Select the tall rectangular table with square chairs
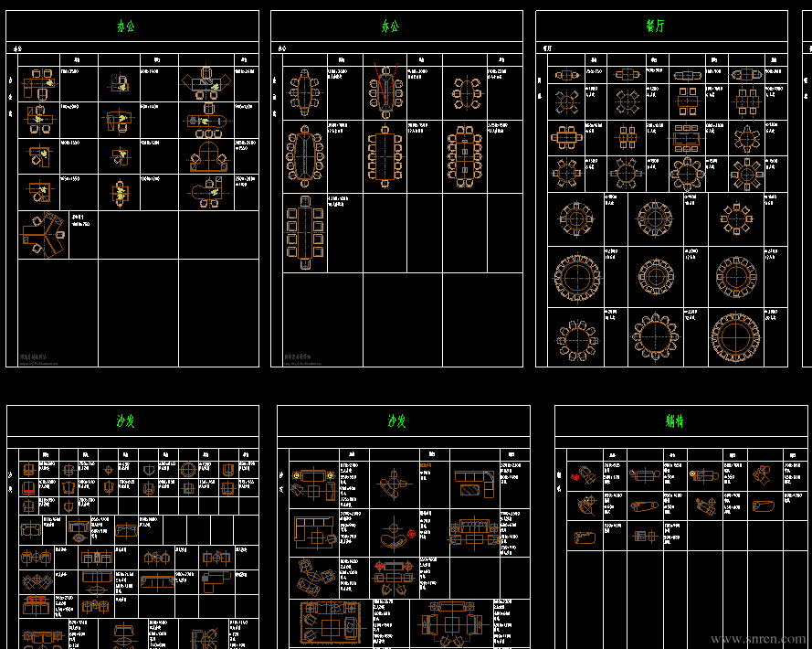Image resolution: width=812 pixels, height=649 pixels. 305,233
